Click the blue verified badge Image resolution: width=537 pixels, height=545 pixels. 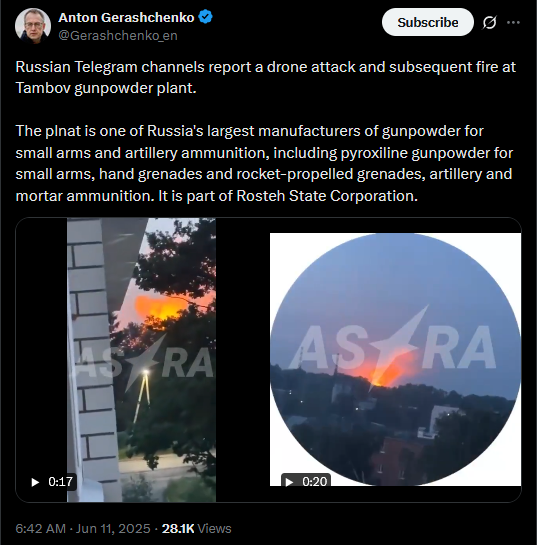click(205, 17)
